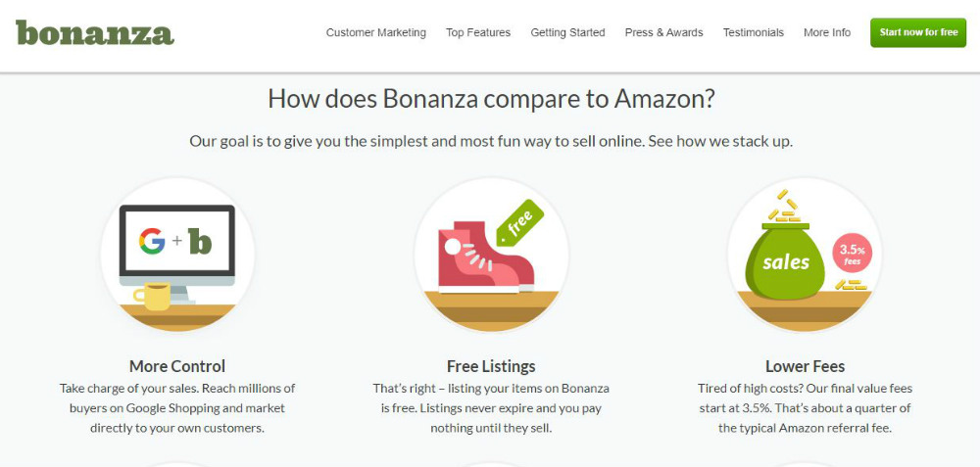980x467 pixels.
Task: Click the pink 3.5% fees badge
Action: click(851, 253)
